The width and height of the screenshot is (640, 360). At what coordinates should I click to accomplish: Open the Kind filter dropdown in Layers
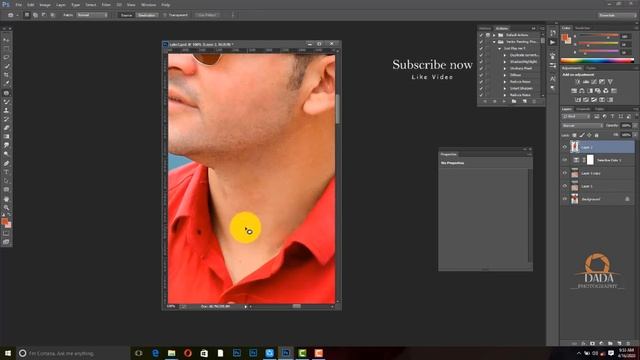coord(576,116)
